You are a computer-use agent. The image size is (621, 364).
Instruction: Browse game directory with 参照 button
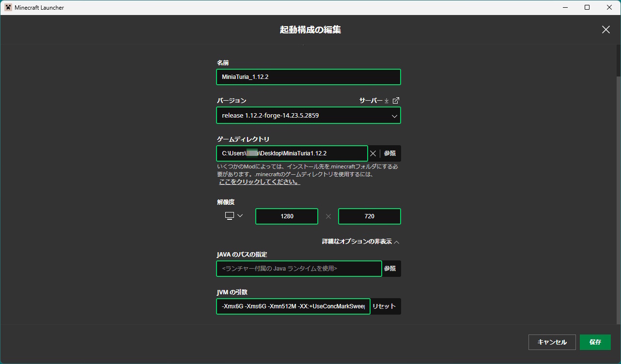click(x=390, y=153)
